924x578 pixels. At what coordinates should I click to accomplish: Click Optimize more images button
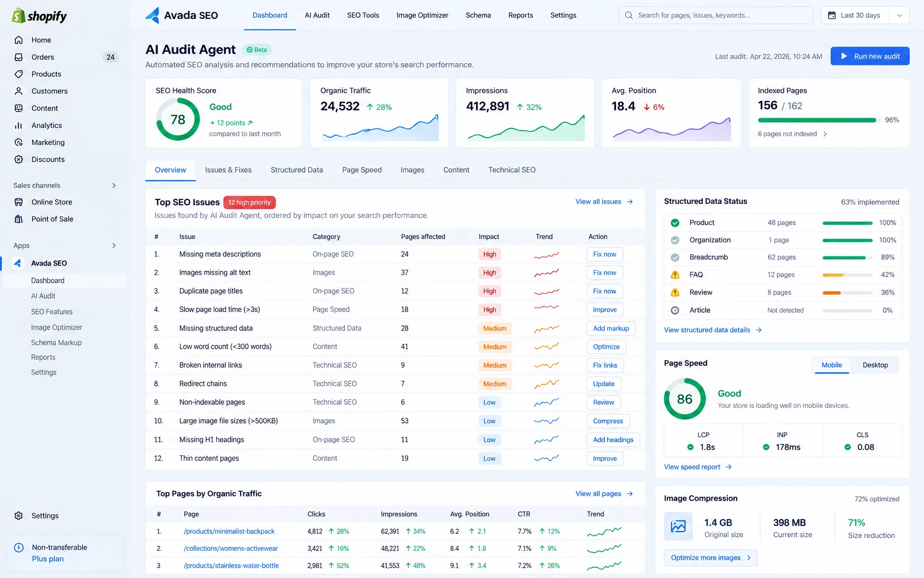(x=710, y=558)
